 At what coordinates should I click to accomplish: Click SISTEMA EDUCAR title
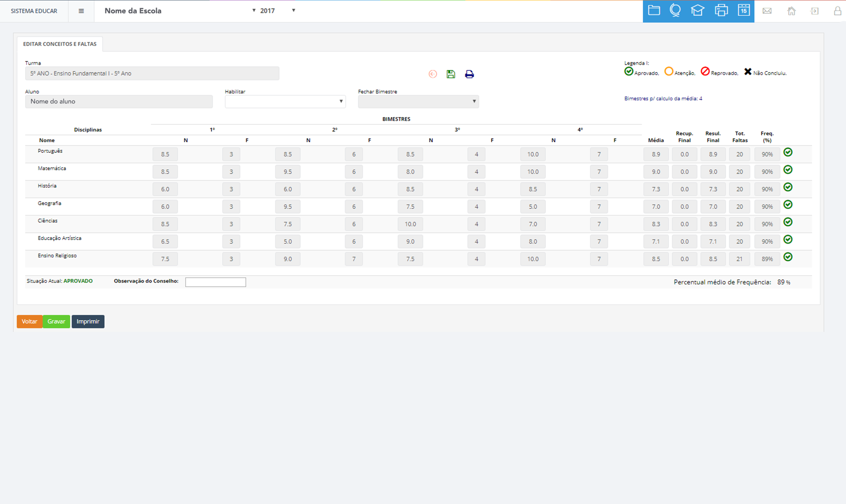[x=34, y=11]
